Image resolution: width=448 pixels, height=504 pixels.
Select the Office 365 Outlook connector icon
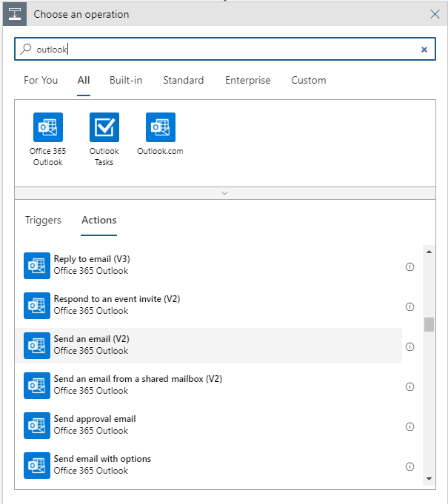click(48, 127)
